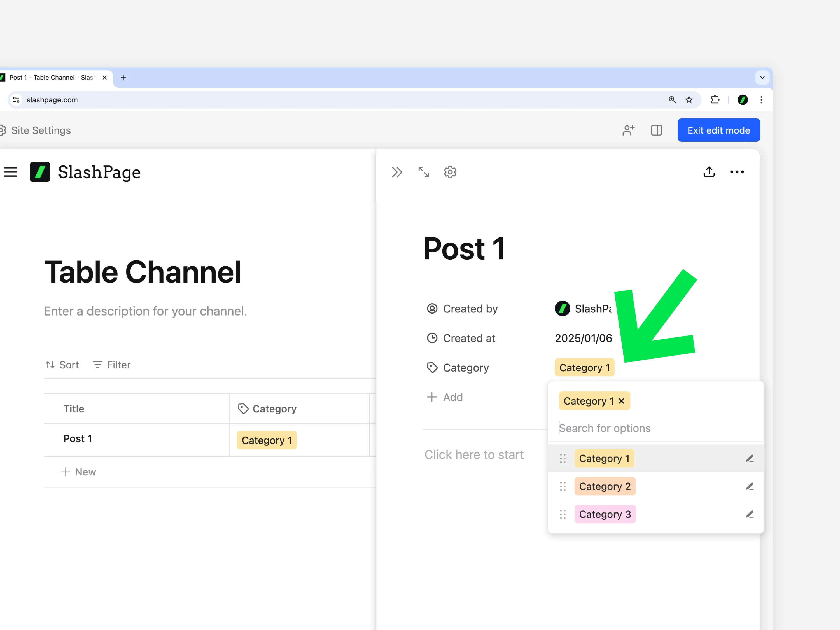The image size is (840, 630).
Task: Edit the Table Channel title
Action: point(143,272)
